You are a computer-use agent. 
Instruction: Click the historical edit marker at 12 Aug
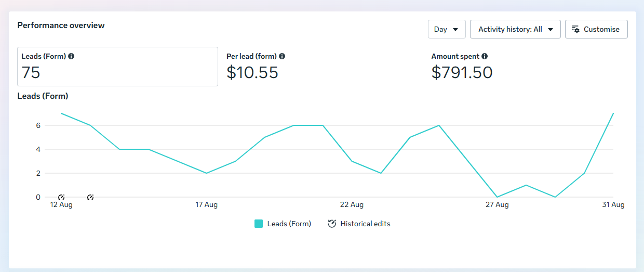(61, 197)
